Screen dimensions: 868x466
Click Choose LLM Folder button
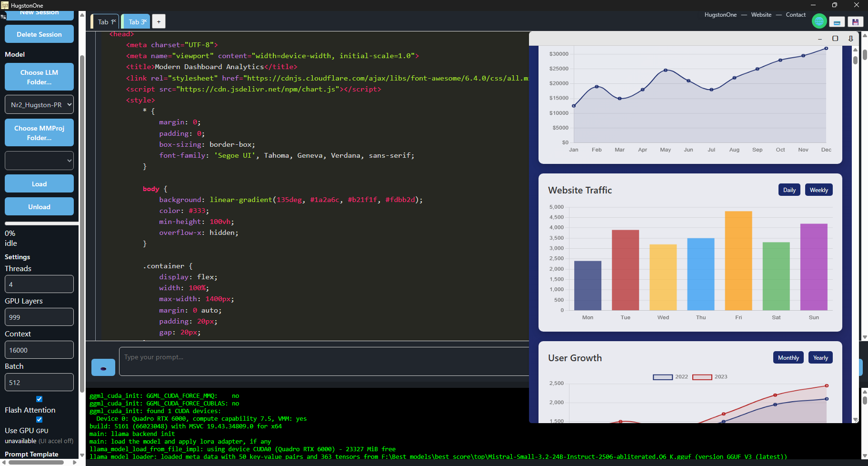pyautogui.click(x=39, y=77)
